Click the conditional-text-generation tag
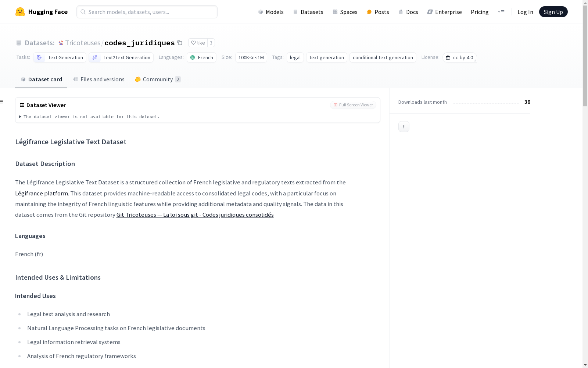This screenshot has width=588, height=368. [x=383, y=57]
